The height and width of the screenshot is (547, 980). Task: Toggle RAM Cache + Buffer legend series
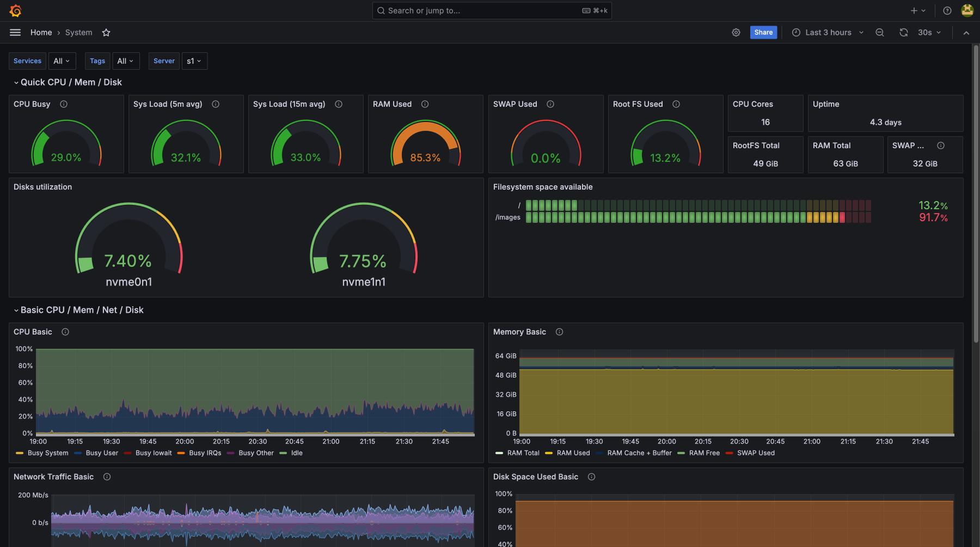coord(639,453)
